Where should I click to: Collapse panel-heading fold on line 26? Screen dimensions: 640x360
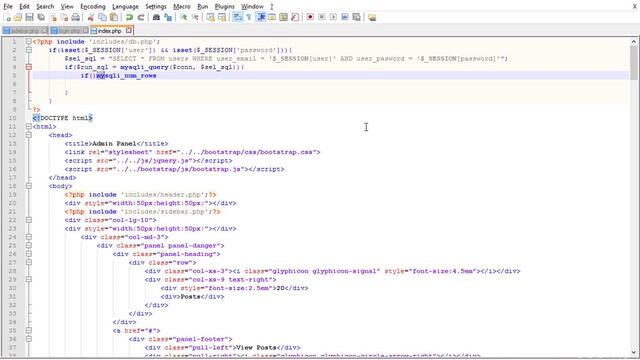tap(29, 254)
